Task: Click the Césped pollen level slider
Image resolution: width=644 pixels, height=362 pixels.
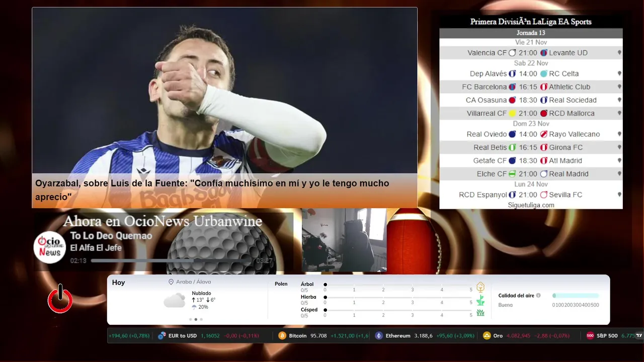Action: pos(398,310)
